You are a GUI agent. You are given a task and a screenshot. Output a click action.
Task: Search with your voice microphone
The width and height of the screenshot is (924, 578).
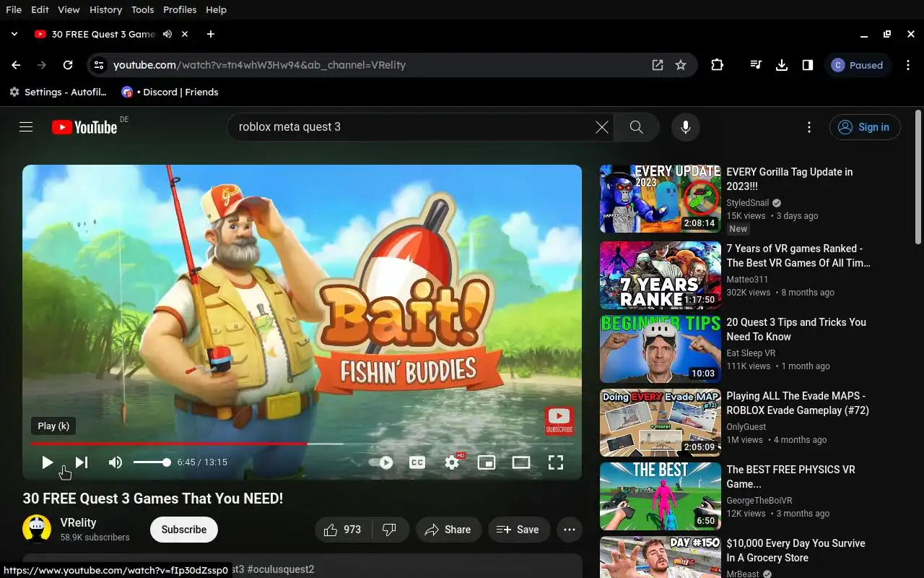[x=686, y=127]
